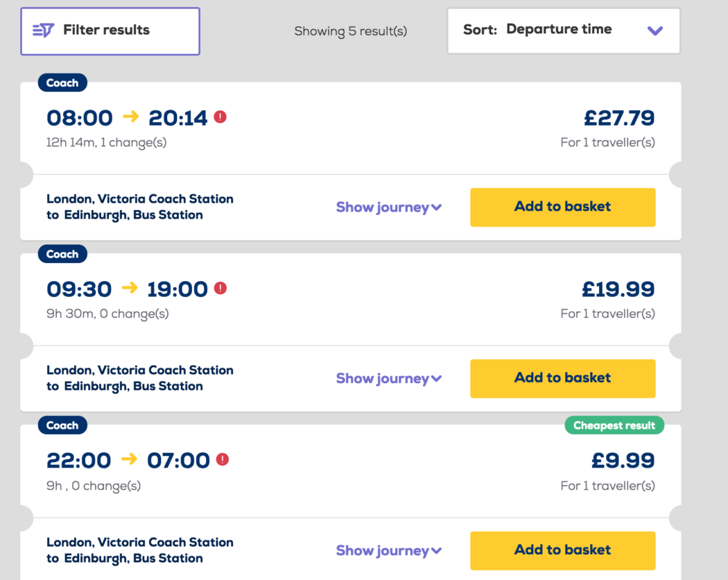This screenshot has height=580, width=728.
Task: Expand Show journey for the 09:30 coach
Action: click(x=388, y=378)
